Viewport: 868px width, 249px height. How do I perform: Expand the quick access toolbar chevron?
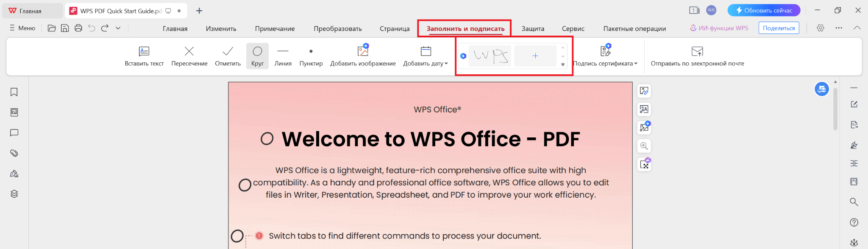(x=118, y=28)
